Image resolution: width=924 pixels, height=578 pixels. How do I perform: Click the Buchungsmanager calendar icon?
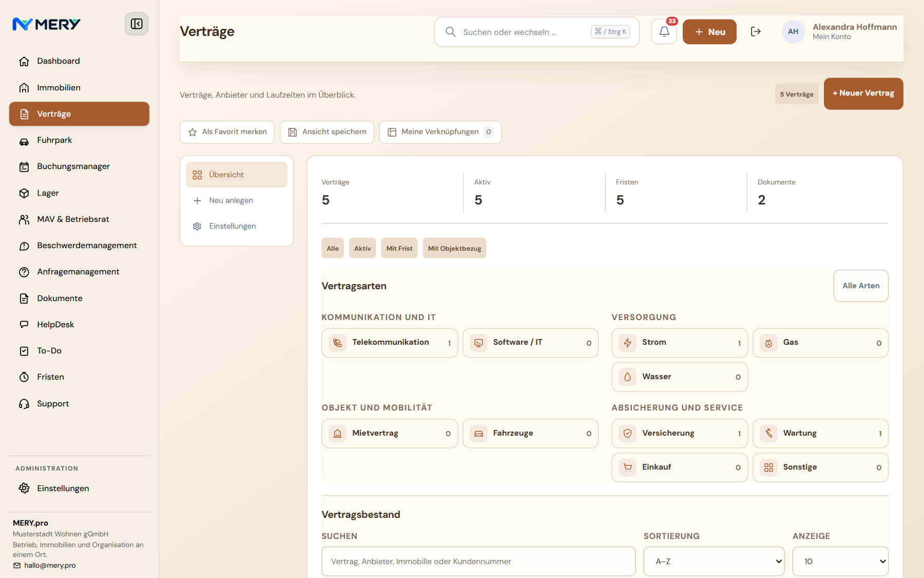24,167
